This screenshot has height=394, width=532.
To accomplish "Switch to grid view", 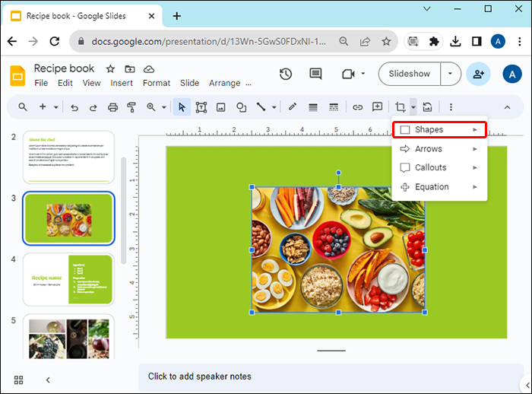I will coord(19,380).
